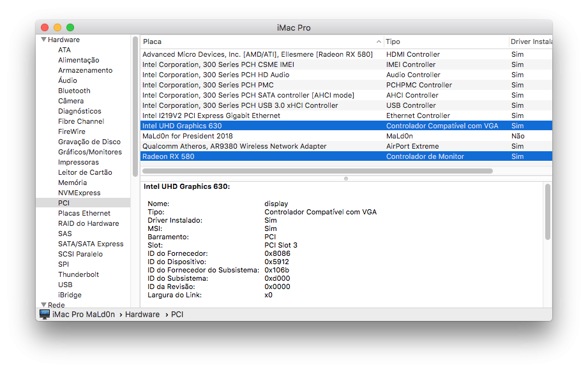Click the red close window button
This screenshot has width=588, height=372.
[x=45, y=27]
